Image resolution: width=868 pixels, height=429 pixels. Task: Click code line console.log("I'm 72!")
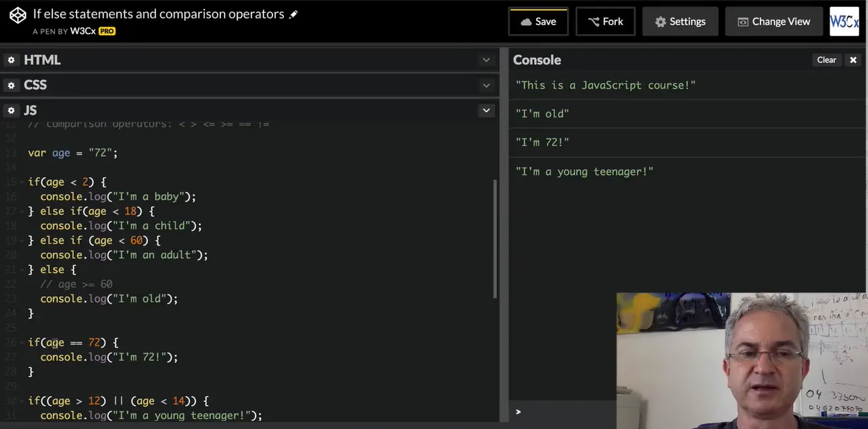coord(109,357)
